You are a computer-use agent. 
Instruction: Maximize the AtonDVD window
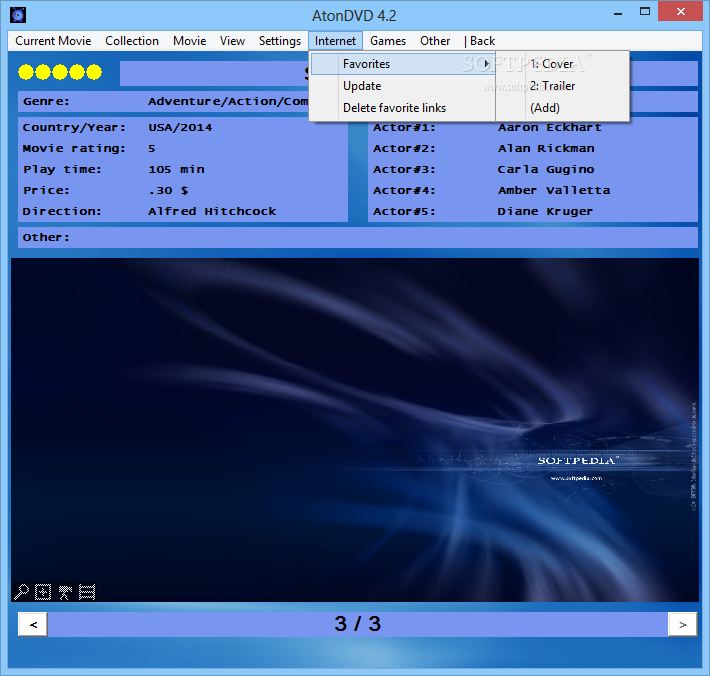[645, 12]
